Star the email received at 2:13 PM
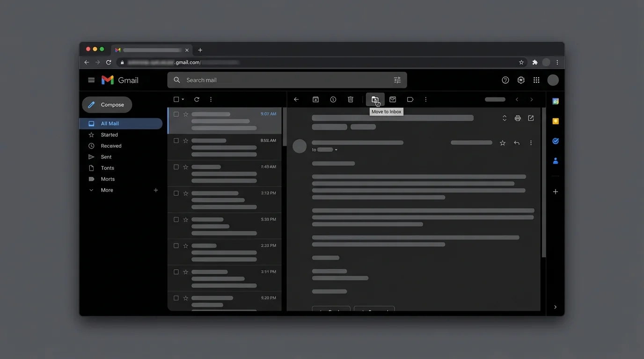644x359 pixels. [186, 194]
